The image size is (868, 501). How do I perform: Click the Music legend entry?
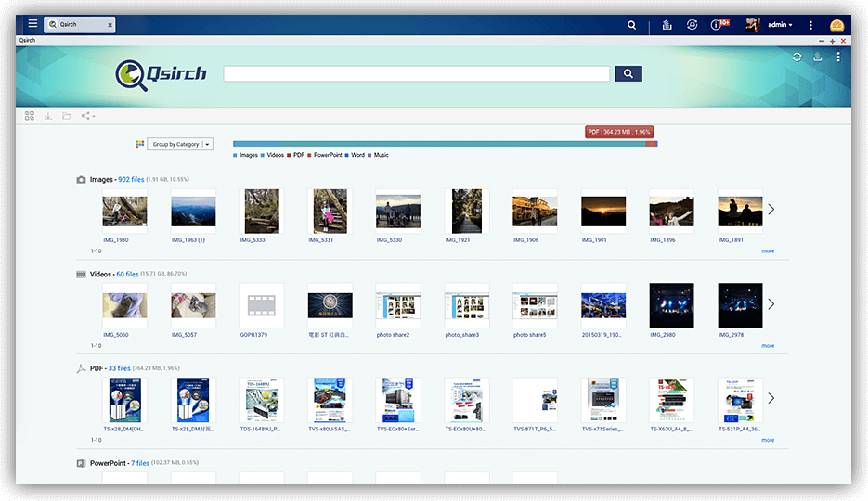(x=378, y=155)
